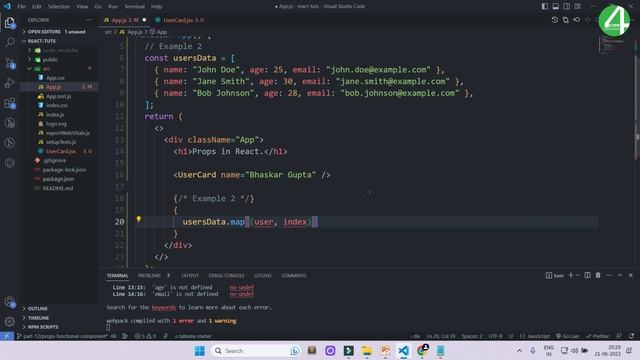The image size is (640, 360).
Task: Open the Edit menu
Action: pos(37,7)
